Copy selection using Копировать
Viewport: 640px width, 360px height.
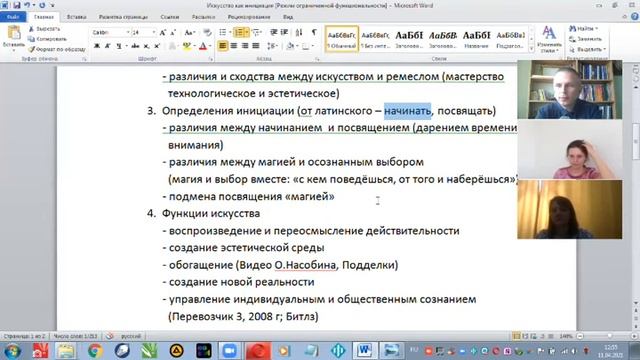coord(47,39)
